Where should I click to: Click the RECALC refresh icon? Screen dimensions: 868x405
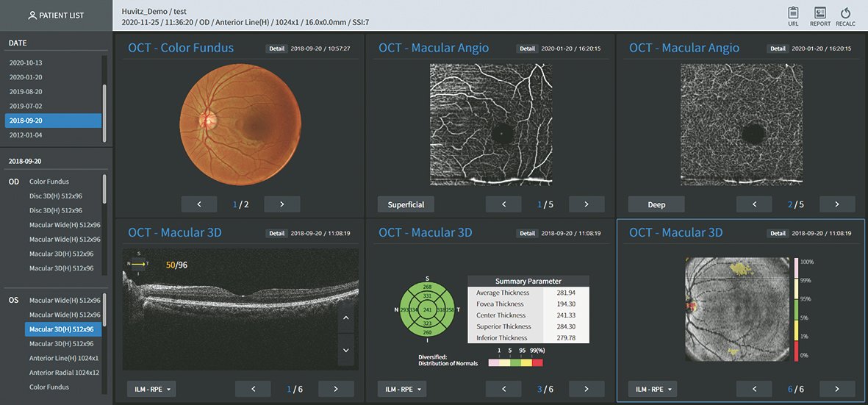[845, 14]
